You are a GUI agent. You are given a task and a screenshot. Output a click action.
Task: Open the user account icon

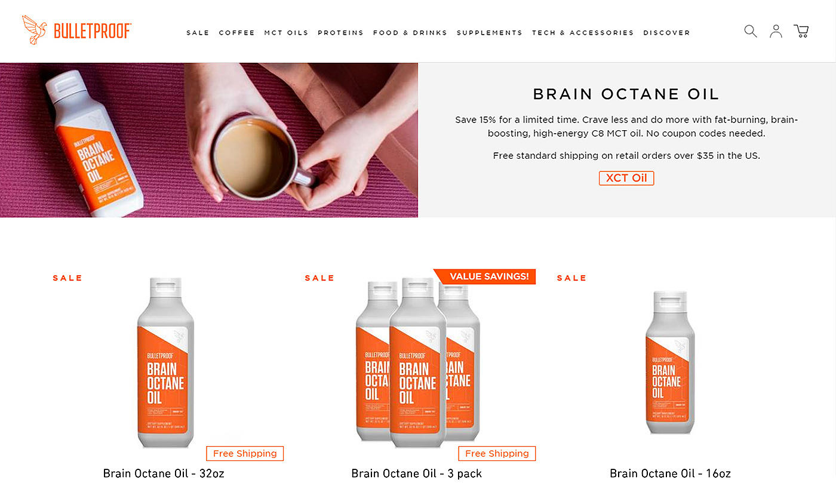(x=776, y=31)
